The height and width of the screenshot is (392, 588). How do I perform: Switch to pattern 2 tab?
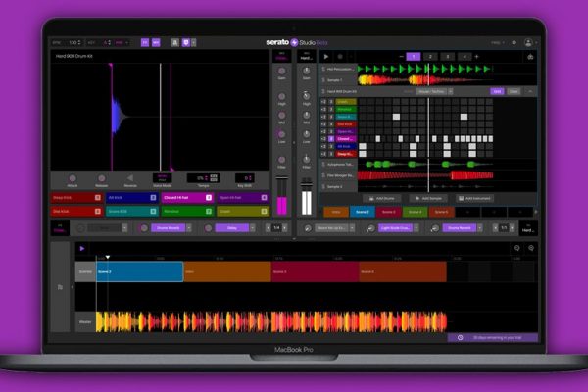coord(430,57)
